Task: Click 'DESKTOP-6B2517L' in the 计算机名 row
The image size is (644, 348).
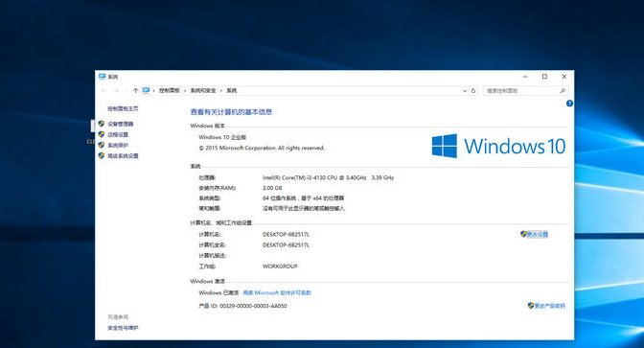Action: 286,234
